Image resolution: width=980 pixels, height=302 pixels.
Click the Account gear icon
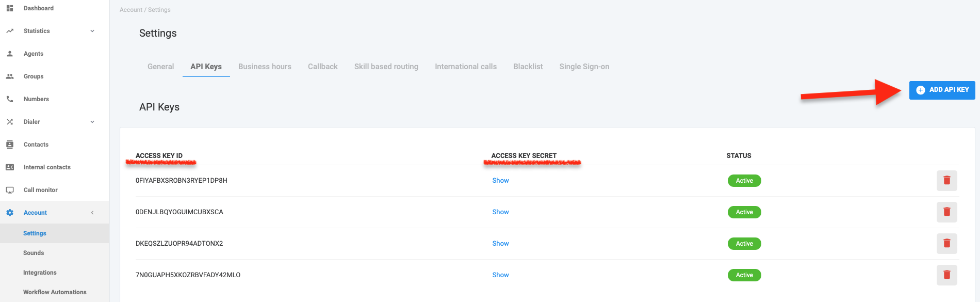(x=10, y=212)
